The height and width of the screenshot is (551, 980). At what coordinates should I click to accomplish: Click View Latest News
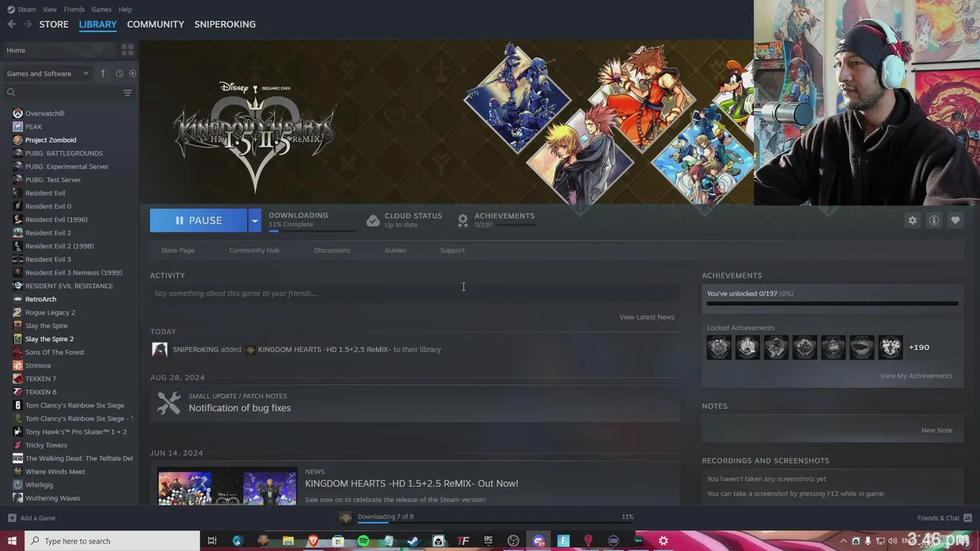point(647,317)
